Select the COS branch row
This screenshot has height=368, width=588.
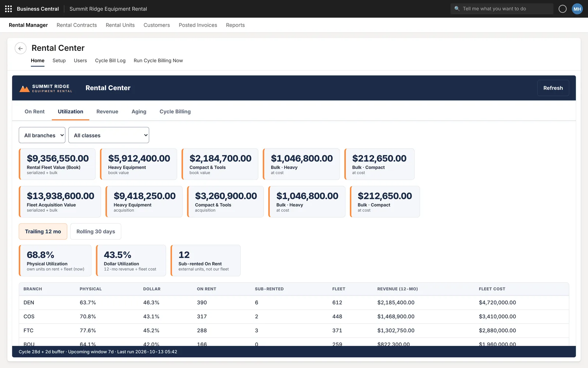pos(294,316)
